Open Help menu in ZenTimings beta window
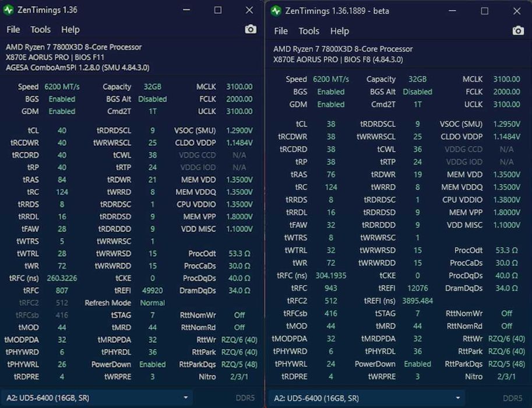The width and height of the screenshot is (532, 408). click(339, 31)
